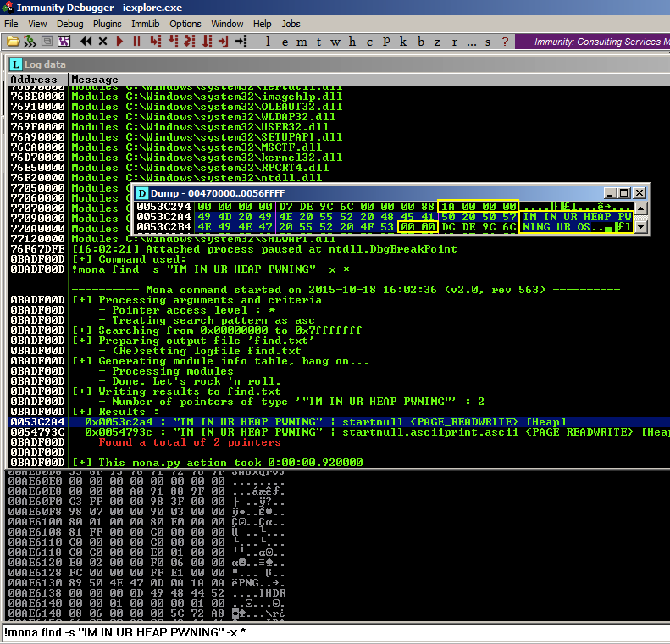
Task: Click the Close program X icon
Action: (x=102, y=41)
